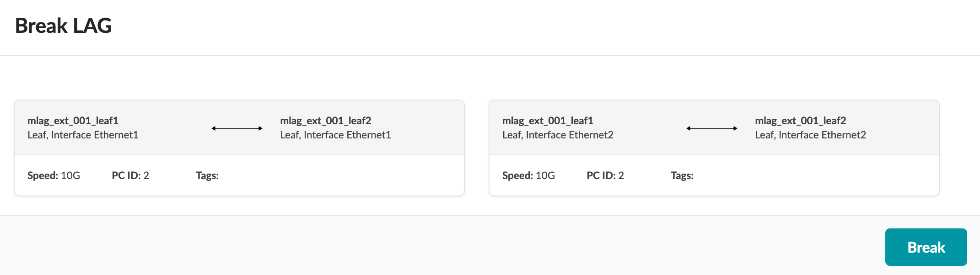Click PC ID: 2 in the Ethernet2 card
Screen dimensions: 980x275
pyautogui.click(x=605, y=175)
